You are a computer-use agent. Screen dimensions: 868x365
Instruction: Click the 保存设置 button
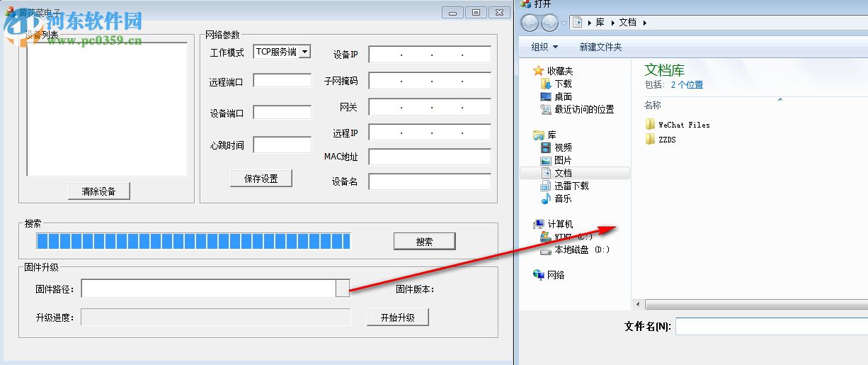261,179
